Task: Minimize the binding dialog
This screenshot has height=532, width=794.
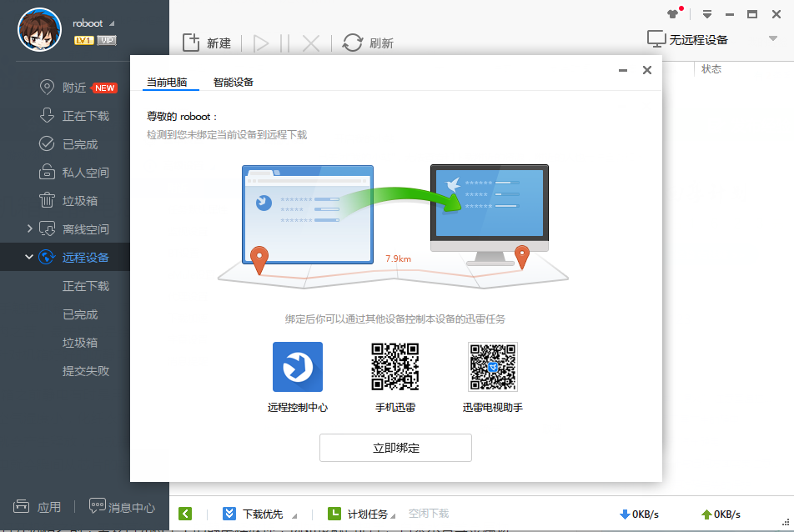Action: (x=623, y=70)
